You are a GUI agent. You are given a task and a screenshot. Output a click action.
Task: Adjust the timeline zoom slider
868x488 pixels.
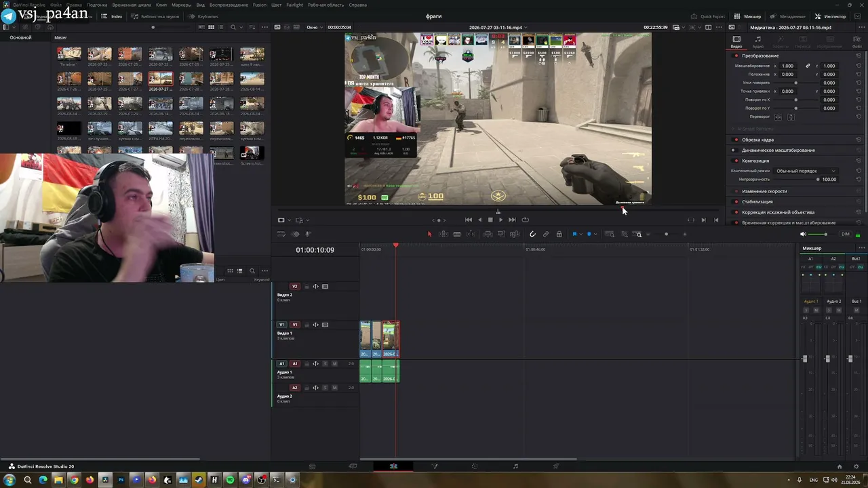(x=666, y=235)
